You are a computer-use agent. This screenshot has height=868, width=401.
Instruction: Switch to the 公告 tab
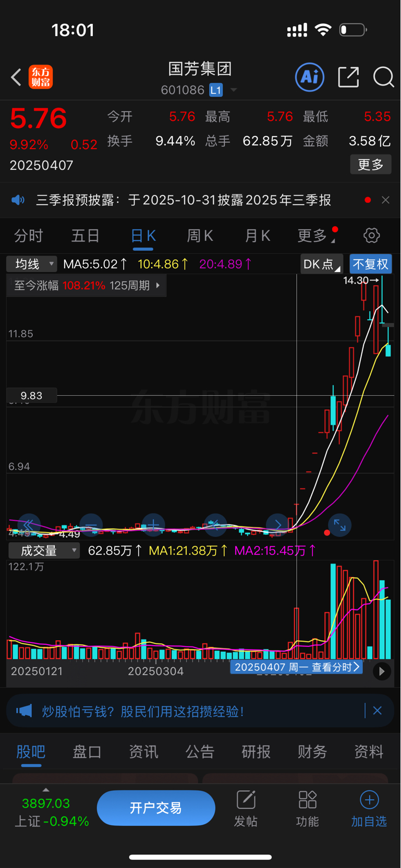point(200,752)
